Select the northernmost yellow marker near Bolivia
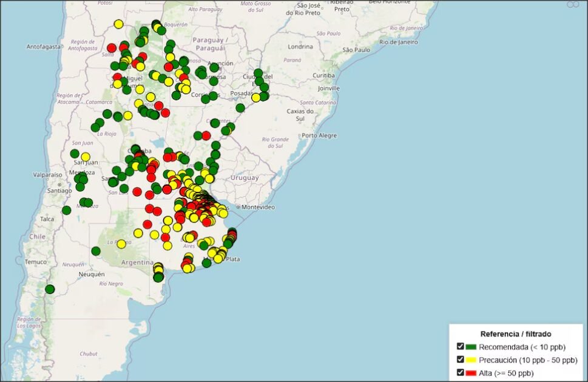This screenshot has width=588, height=382. [x=118, y=24]
